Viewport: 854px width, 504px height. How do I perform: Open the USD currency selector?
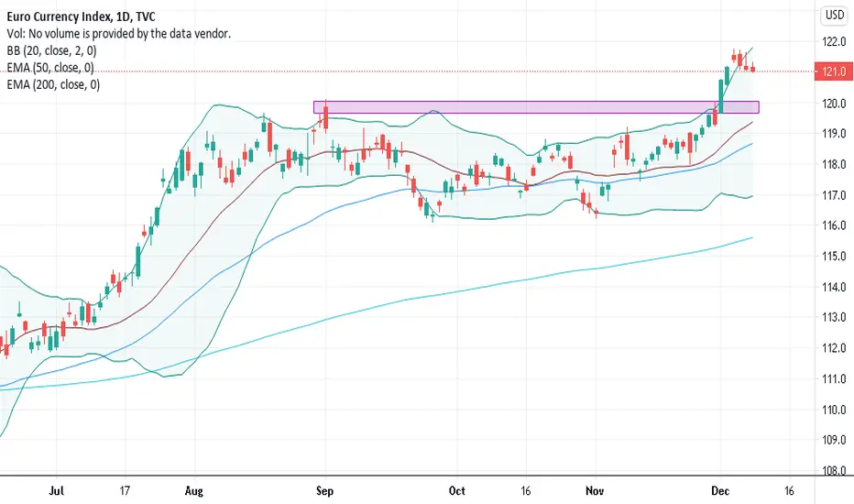835,16
